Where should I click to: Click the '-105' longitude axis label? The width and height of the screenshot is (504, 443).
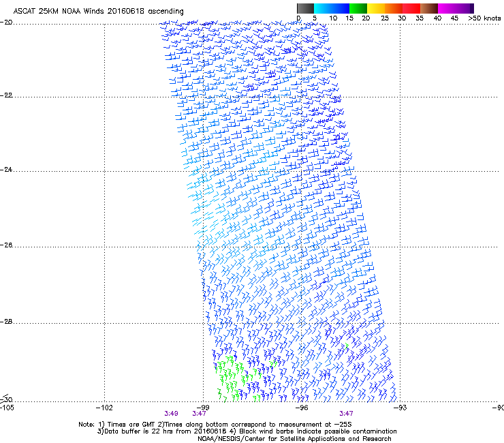(x=7, y=408)
